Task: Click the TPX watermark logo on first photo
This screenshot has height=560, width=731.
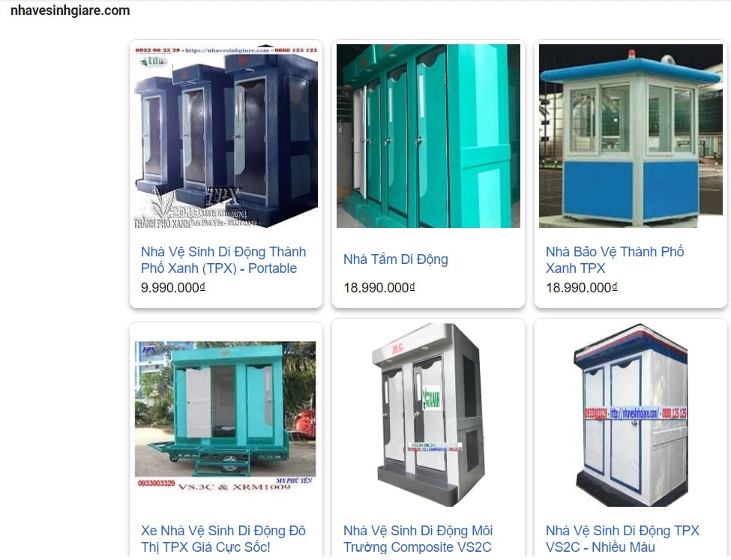Action: [x=225, y=196]
